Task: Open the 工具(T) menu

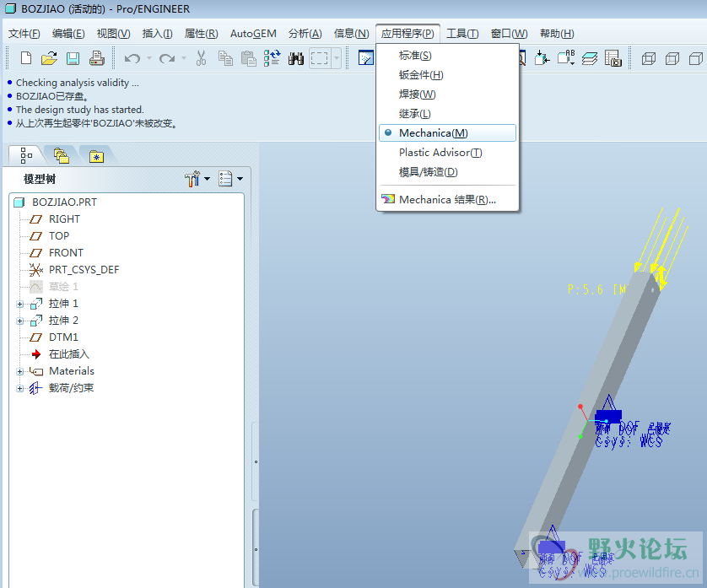Action: click(x=462, y=34)
